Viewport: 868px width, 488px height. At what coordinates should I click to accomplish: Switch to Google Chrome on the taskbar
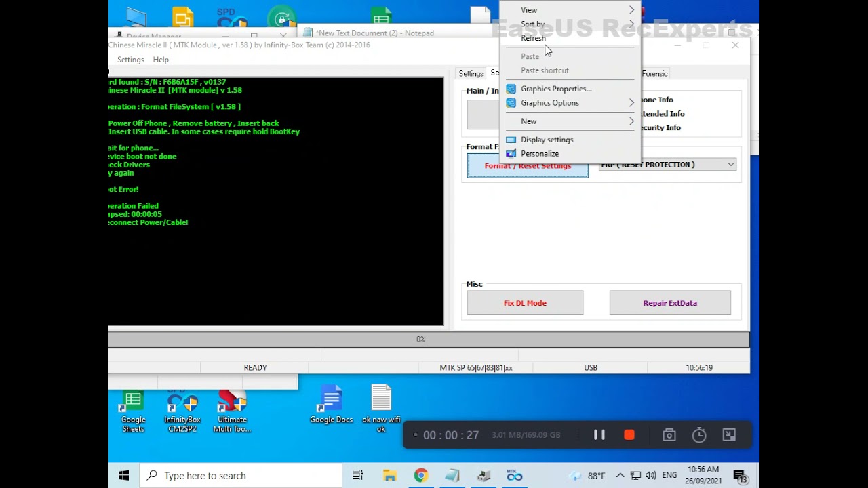tap(420, 476)
